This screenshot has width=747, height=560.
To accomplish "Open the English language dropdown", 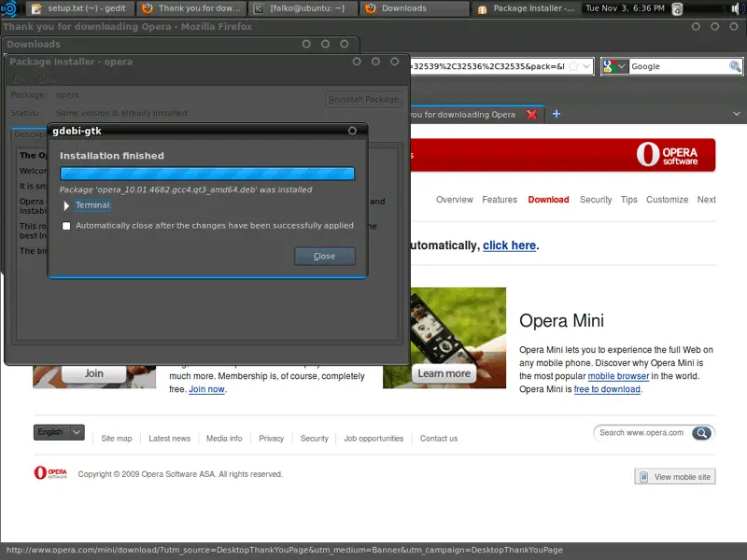I will pos(59,432).
